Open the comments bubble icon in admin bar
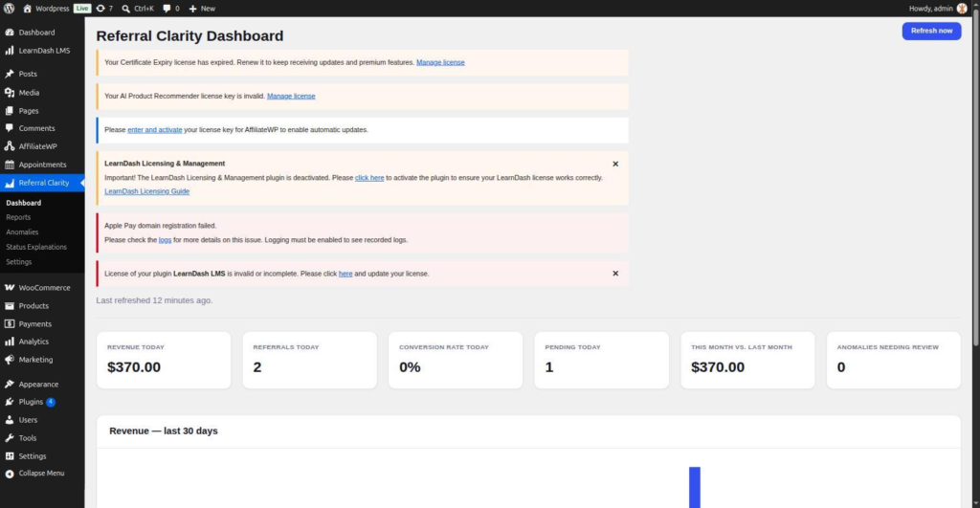This screenshot has height=508, width=980. 167,8
